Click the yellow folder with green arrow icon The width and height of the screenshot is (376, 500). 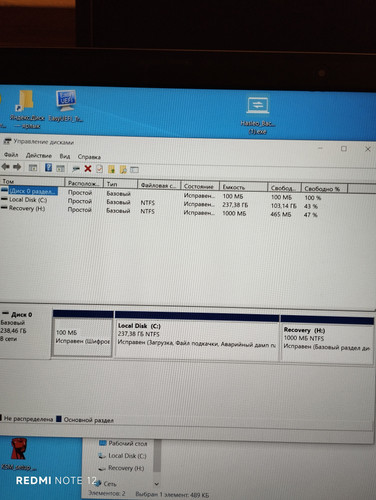(111, 169)
